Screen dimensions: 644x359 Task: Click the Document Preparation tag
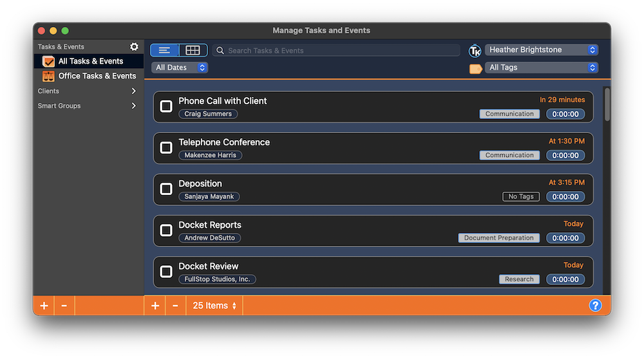[x=498, y=238]
